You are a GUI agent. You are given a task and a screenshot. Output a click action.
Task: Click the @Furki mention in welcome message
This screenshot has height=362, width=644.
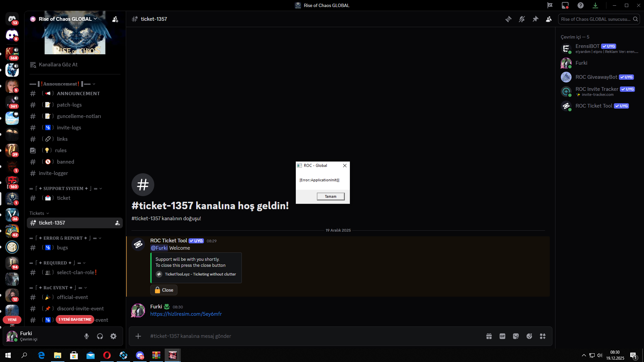(159, 248)
